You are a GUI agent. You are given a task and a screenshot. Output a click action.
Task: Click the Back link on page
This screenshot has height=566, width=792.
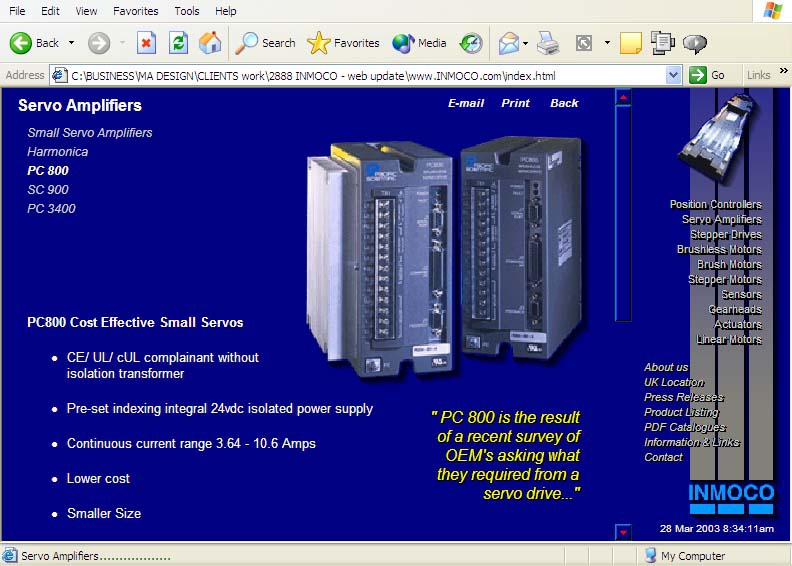pos(564,103)
